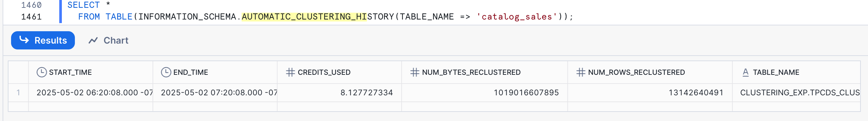The image size is (868, 121).
Task: Click the 8.127727334 credits value cell
Action: pos(339,92)
